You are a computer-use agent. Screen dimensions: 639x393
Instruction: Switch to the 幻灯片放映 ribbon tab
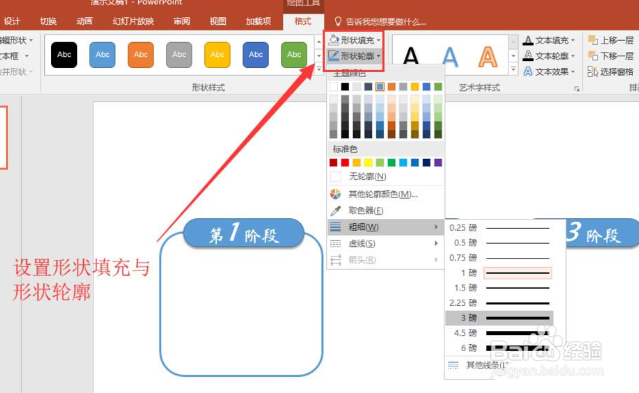click(x=133, y=21)
